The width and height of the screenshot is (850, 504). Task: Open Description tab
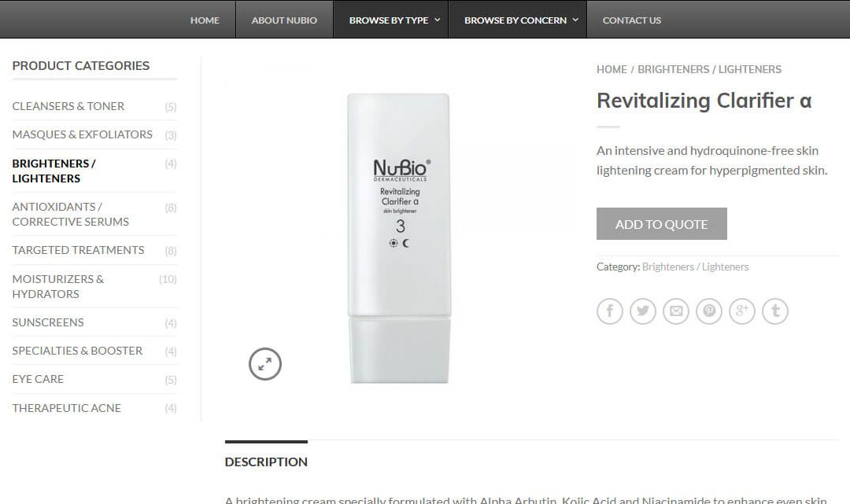click(x=266, y=462)
